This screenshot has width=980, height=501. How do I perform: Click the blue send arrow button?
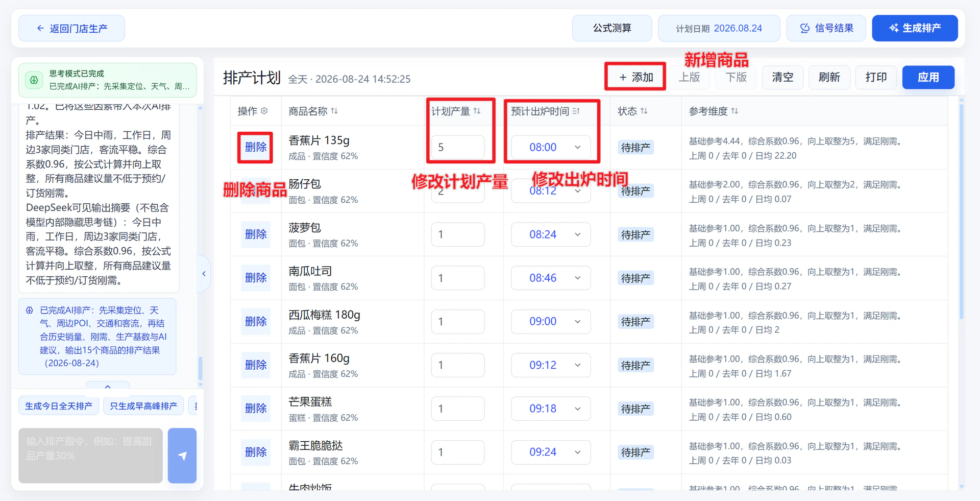point(182,456)
